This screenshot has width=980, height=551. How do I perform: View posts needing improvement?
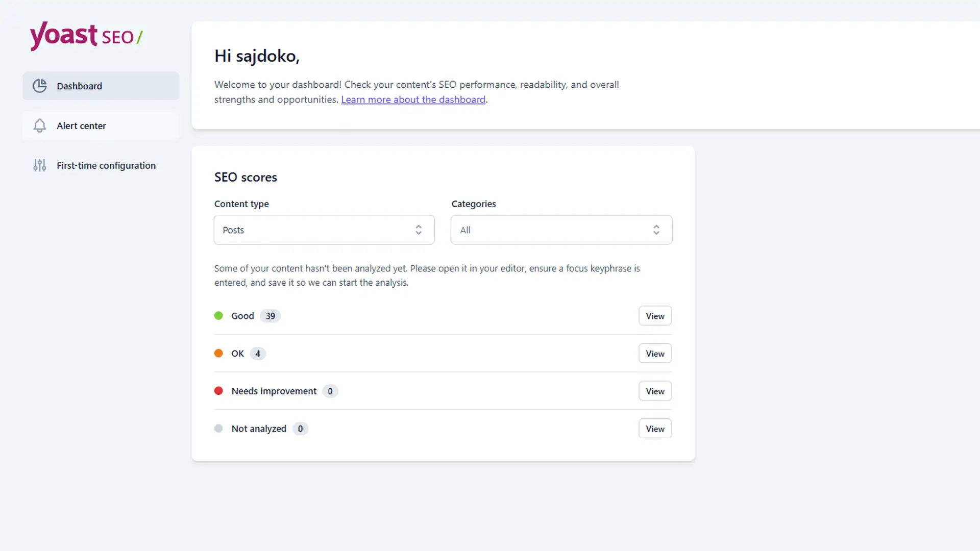(x=654, y=391)
